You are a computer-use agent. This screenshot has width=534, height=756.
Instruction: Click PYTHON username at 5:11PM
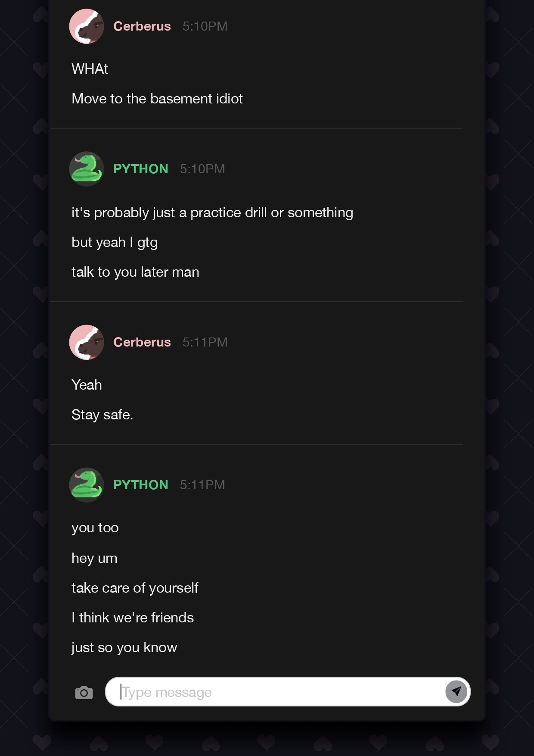141,485
